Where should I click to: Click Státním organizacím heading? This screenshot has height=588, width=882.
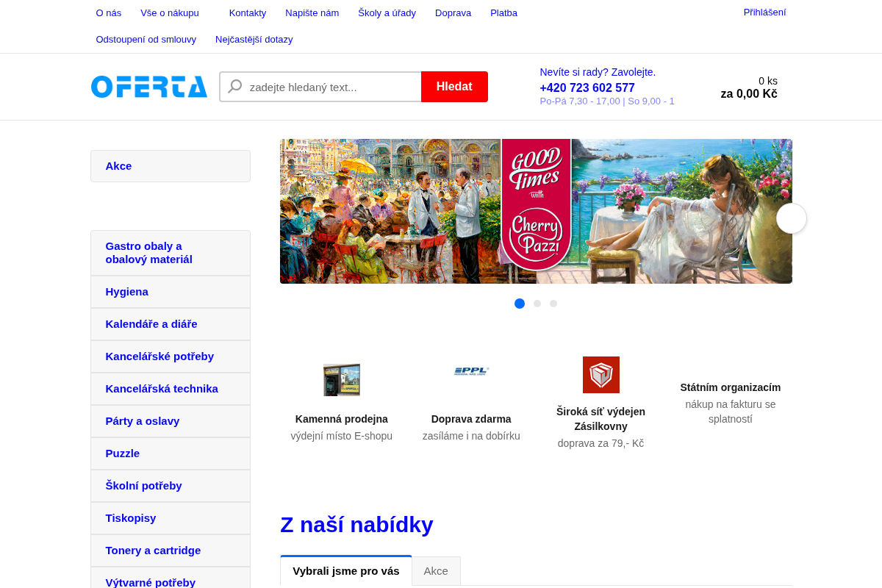pos(731,387)
